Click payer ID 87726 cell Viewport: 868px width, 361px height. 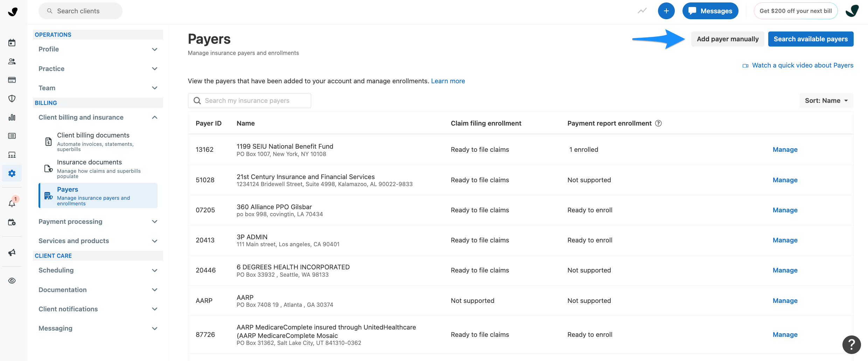click(205, 335)
